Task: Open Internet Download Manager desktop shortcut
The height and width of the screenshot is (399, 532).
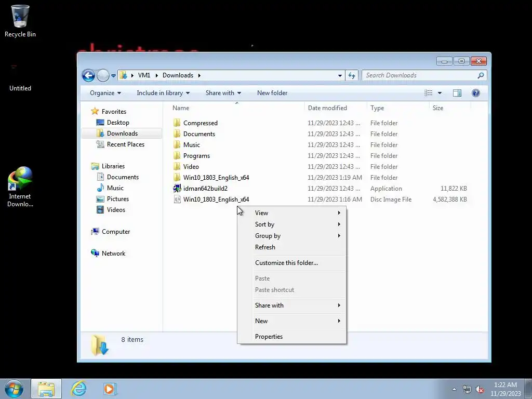Action: [x=20, y=187]
